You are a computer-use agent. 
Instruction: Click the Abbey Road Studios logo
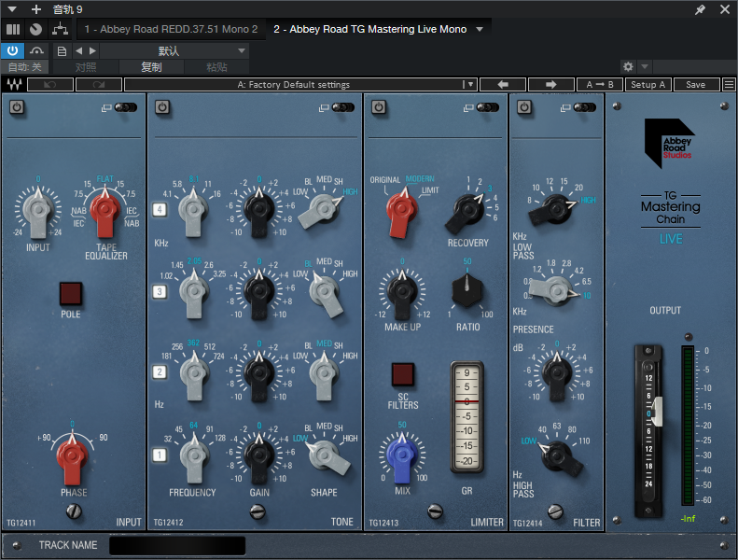click(669, 143)
